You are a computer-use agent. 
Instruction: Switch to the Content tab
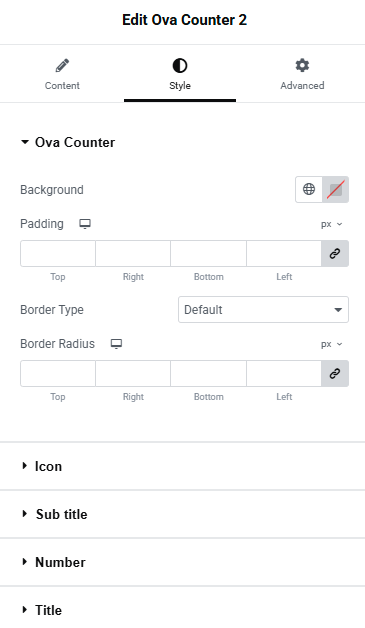62,74
